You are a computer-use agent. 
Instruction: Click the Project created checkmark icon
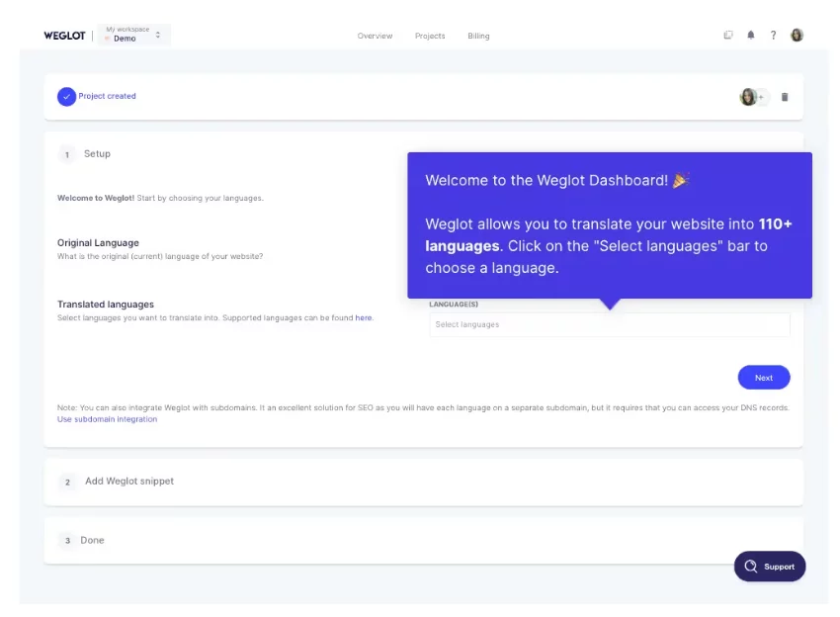(x=66, y=97)
